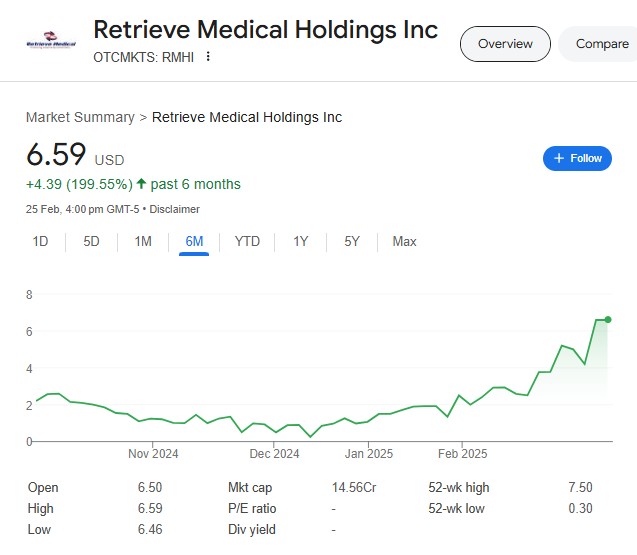The width and height of the screenshot is (637, 555).
Task: Click the 52-wk low label
Action: 456,509
